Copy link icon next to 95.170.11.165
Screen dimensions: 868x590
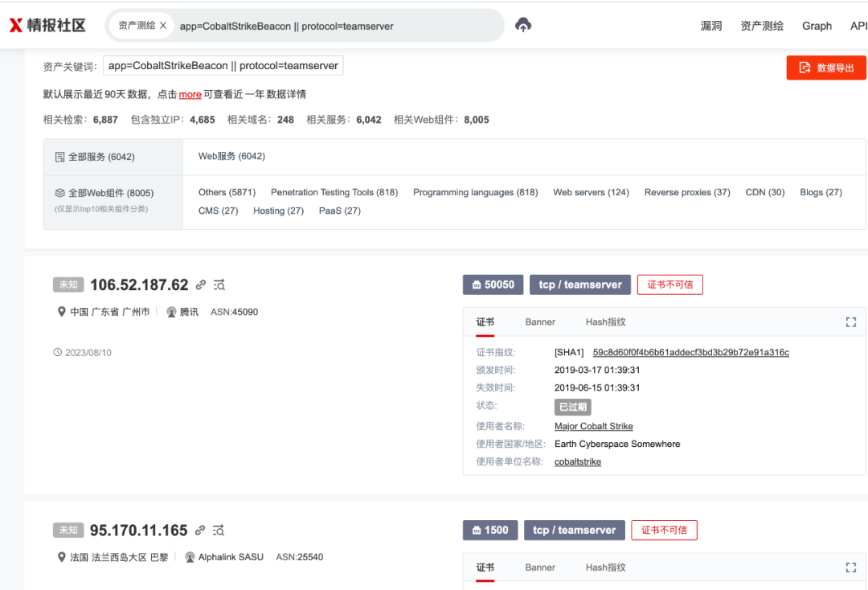200,531
